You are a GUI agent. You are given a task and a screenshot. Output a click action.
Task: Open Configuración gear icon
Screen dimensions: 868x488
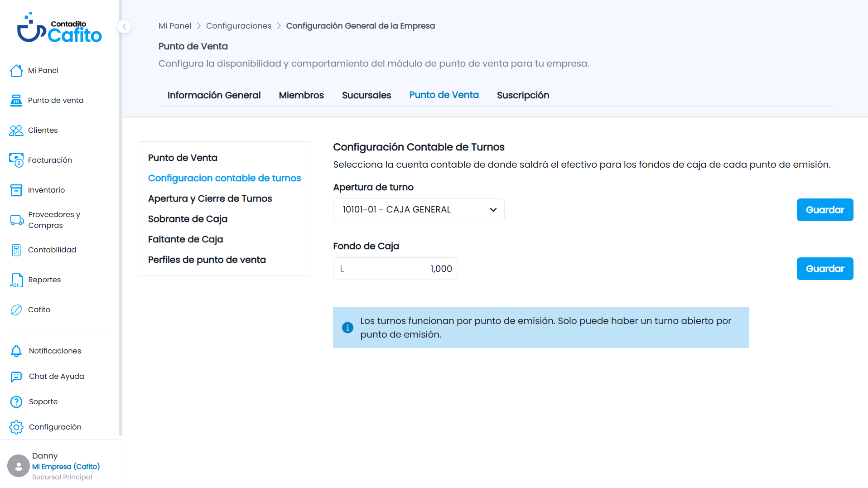(x=16, y=427)
